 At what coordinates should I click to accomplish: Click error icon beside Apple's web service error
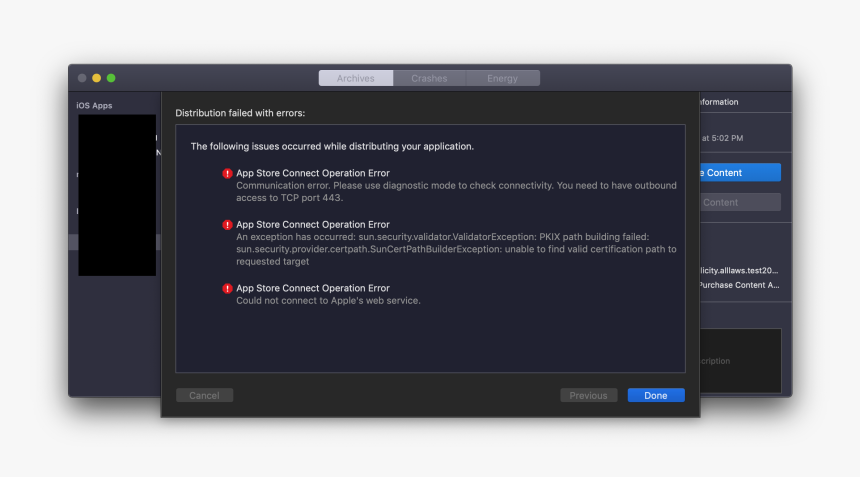coord(227,288)
